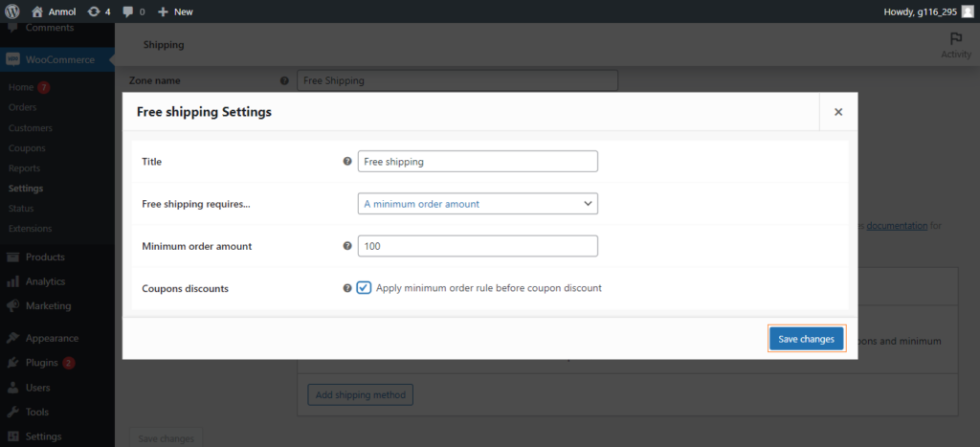Image resolution: width=980 pixels, height=447 pixels.
Task: Open the Comments sidebar item
Action: pos(50,28)
